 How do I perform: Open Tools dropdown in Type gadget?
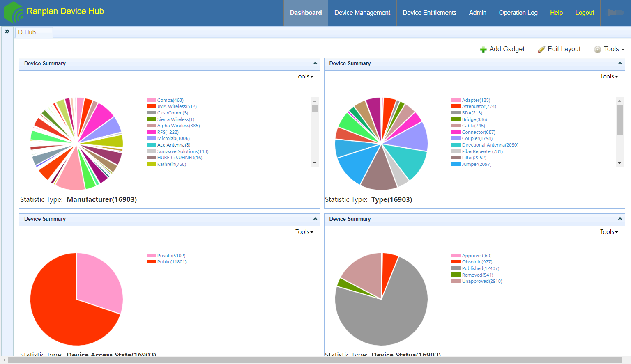609,76
